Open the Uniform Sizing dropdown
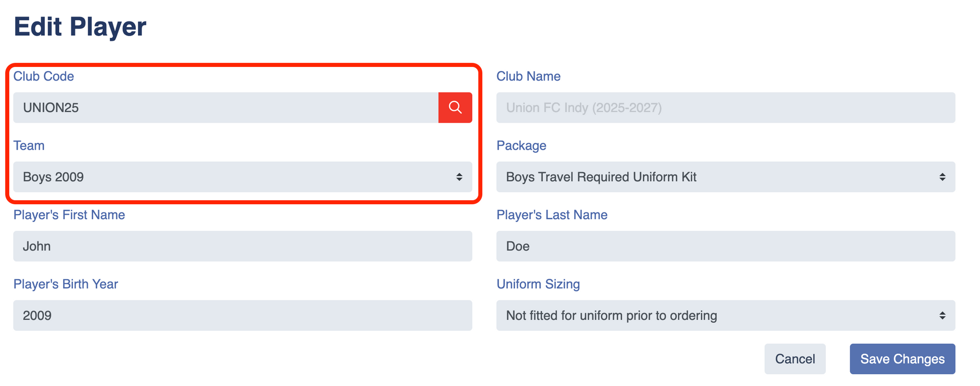This screenshot has height=386, width=980. click(725, 316)
